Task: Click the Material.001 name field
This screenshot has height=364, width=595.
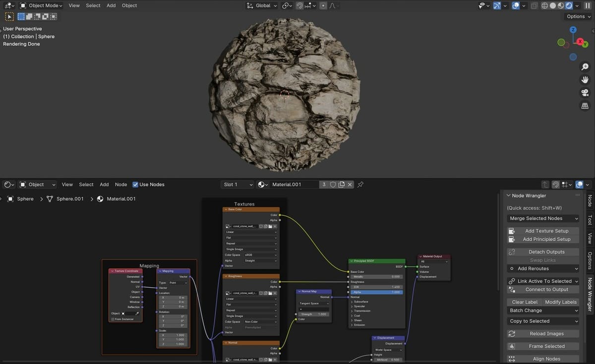Action: [x=295, y=185]
